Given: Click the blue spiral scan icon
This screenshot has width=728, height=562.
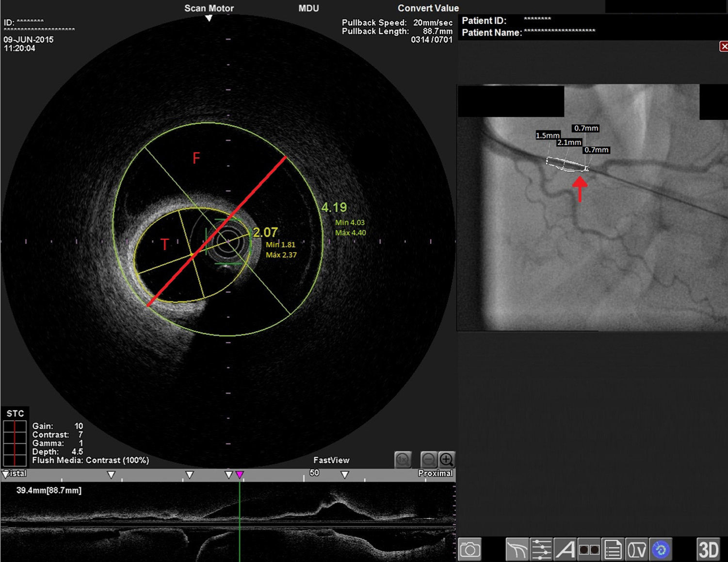Looking at the screenshot, I should [x=661, y=550].
